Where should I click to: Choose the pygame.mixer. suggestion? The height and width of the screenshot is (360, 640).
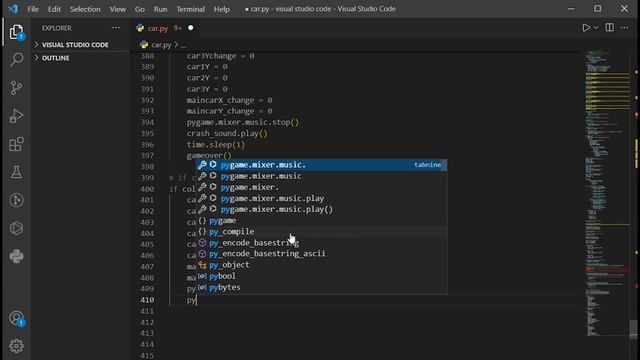click(322, 187)
